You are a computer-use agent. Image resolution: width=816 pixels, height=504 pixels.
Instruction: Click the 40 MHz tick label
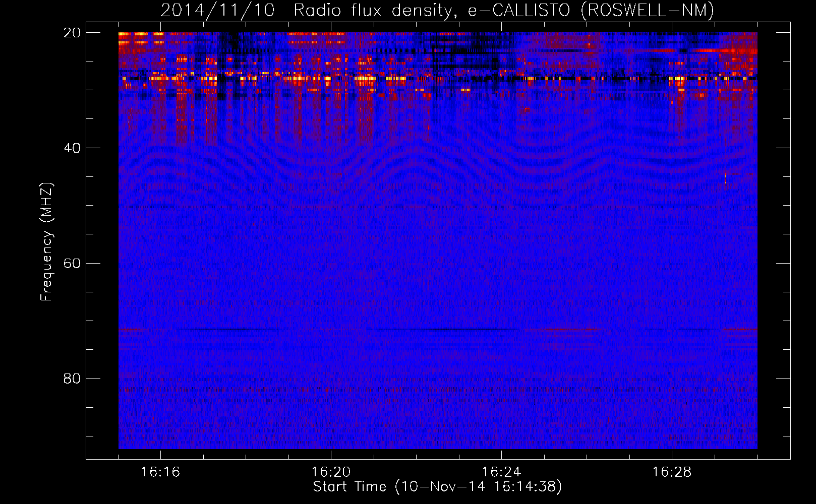click(72, 148)
